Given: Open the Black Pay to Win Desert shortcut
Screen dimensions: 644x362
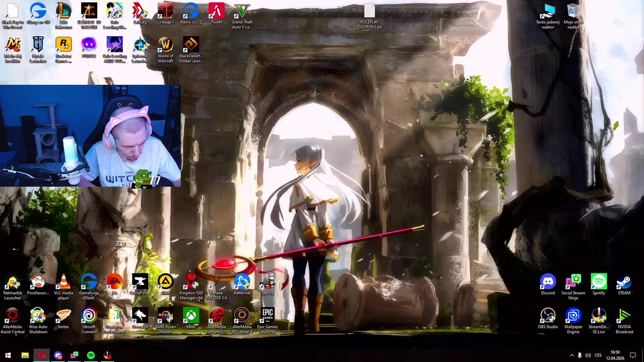Looking at the screenshot, I should [x=13, y=16].
